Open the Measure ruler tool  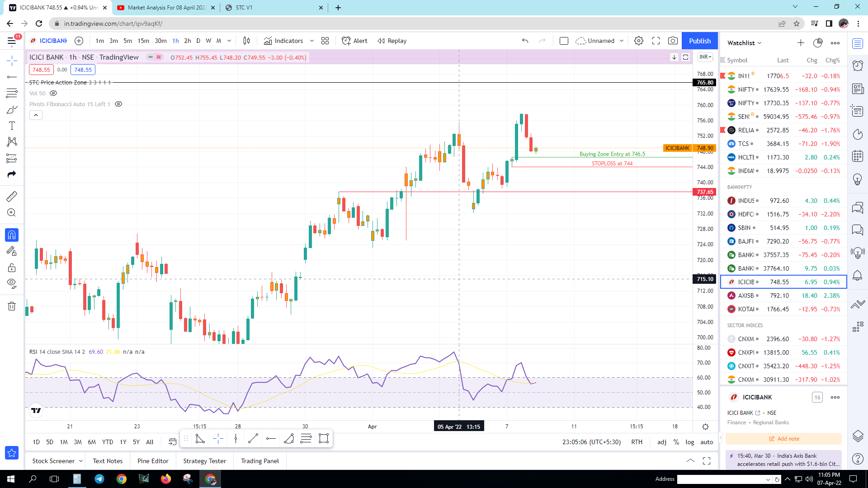pyautogui.click(x=12, y=196)
